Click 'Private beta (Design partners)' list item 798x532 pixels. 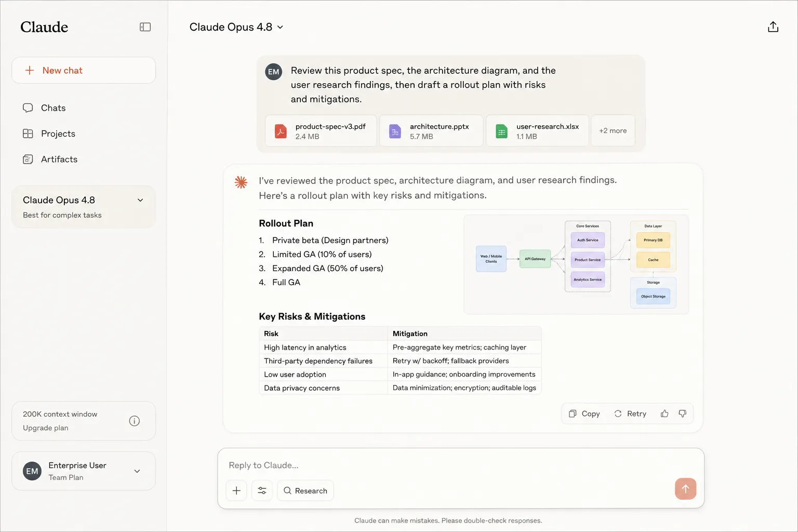(x=330, y=241)
